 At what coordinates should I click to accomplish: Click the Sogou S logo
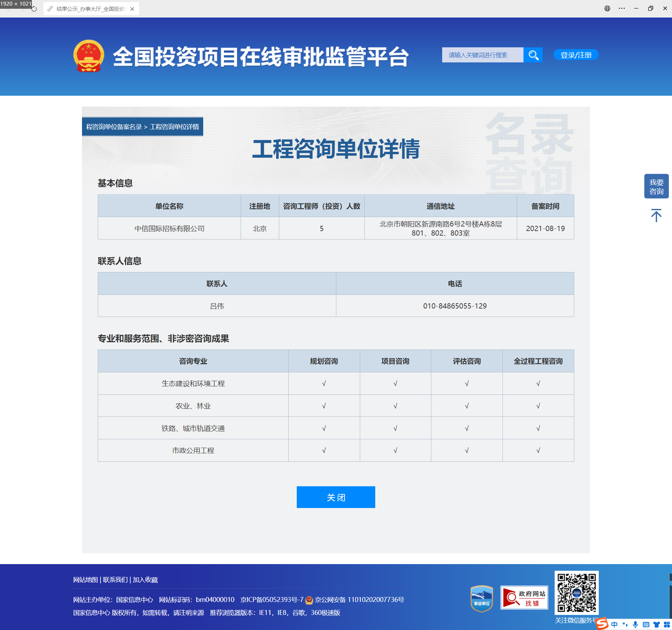601,623
